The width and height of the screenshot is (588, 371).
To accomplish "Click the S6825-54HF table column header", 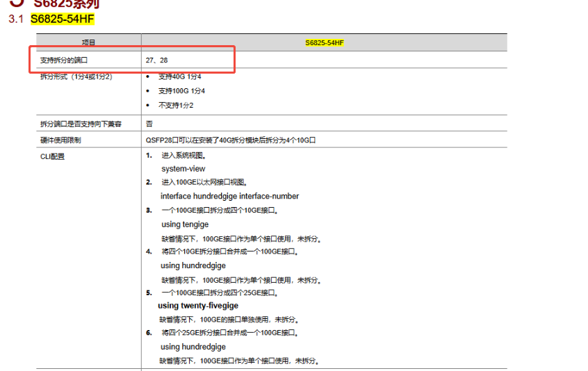I will (325, 42).
